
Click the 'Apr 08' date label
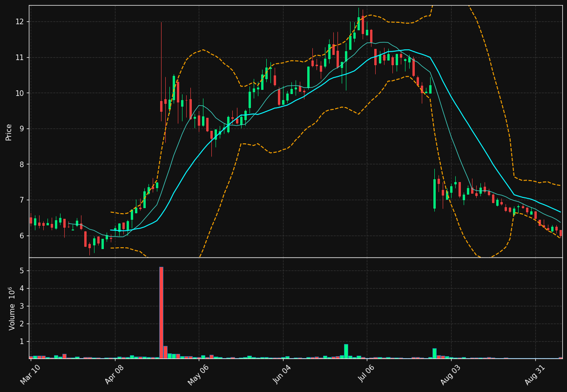[115, 374]
